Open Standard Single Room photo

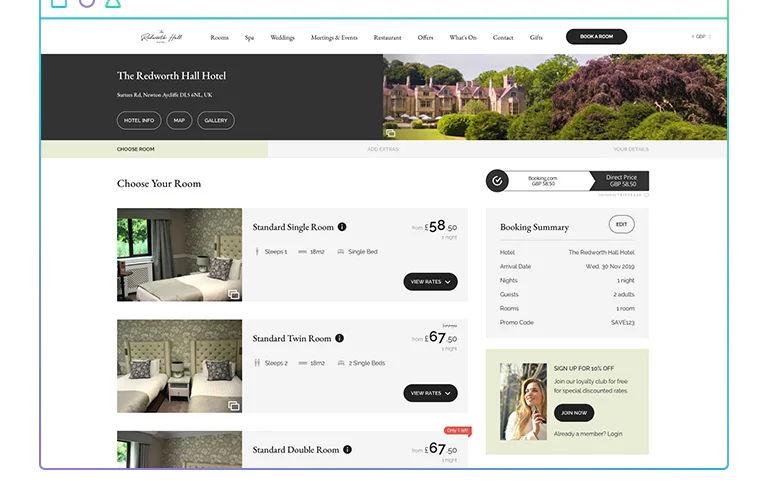[x=179, y=255]
